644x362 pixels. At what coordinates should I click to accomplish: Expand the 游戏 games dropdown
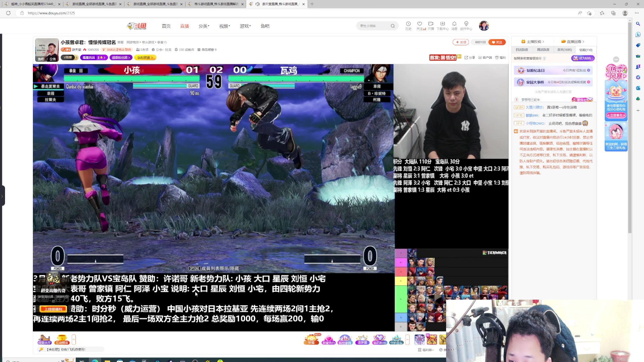click(x=245, y=26)
